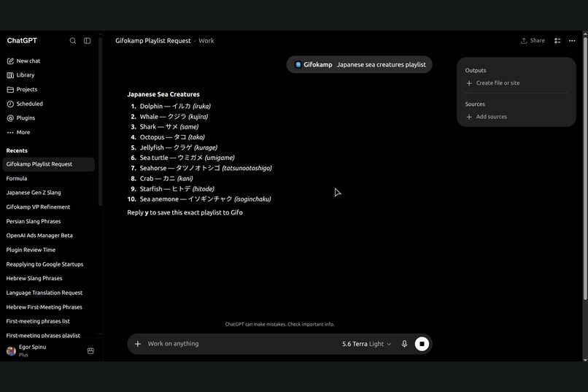The width and height of the screenshot is (588, 392).
Task: Click the sidebar recents scrollbar
Action: (100, 120)
